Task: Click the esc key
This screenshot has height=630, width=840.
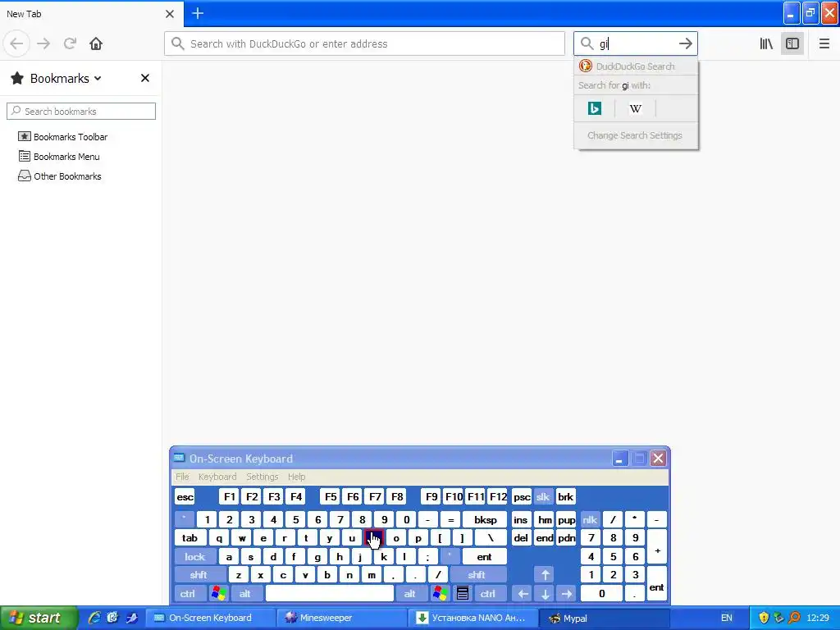Action: tap(185, 496)
